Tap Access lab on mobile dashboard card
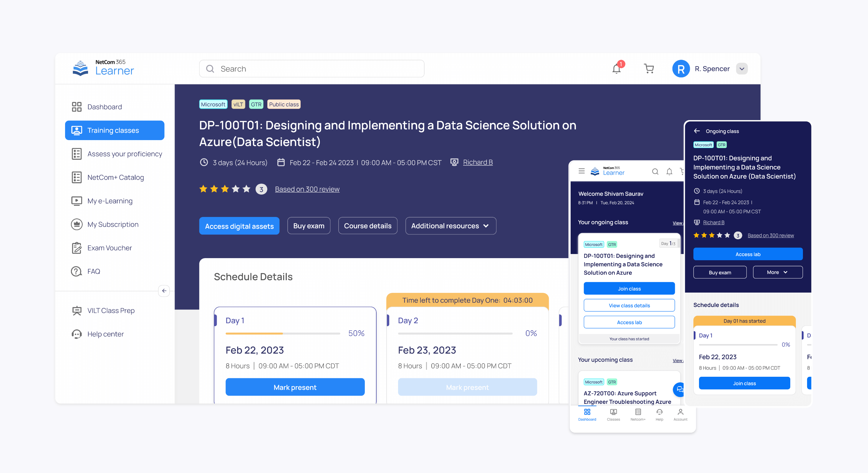This screenshot has height=473, width=868. pyautogui.click(x=629, y=322)
